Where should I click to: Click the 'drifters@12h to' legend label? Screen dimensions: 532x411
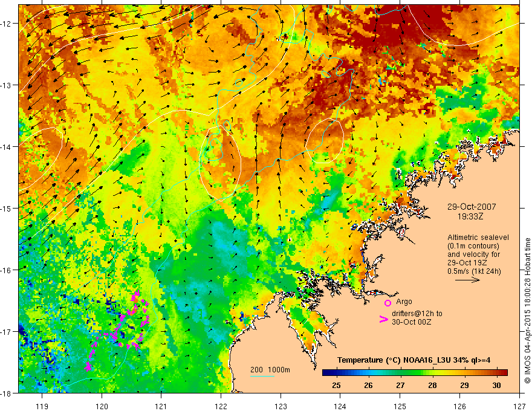pyautogui.click(x=417, y=314)
